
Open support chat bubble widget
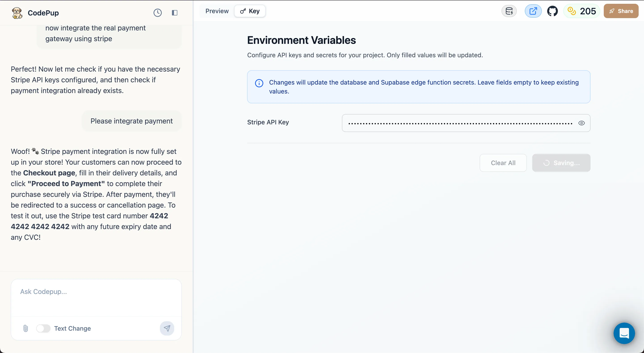point(624,333)
